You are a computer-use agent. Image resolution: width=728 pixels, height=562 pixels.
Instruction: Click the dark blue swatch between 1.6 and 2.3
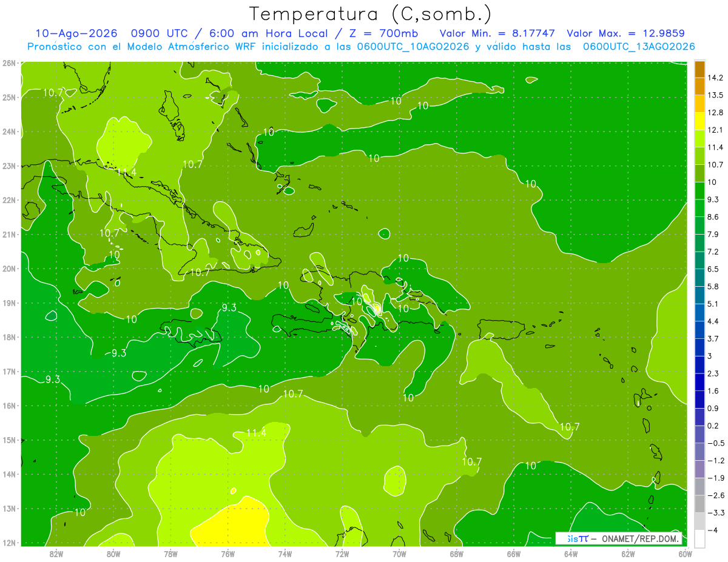[x=699, y=382]
